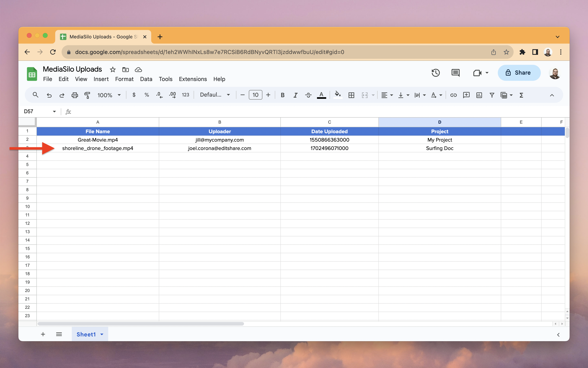This screenshot has width=588, height=368.
Task: Open the zoom 100% dropdown
Action: 109,95
